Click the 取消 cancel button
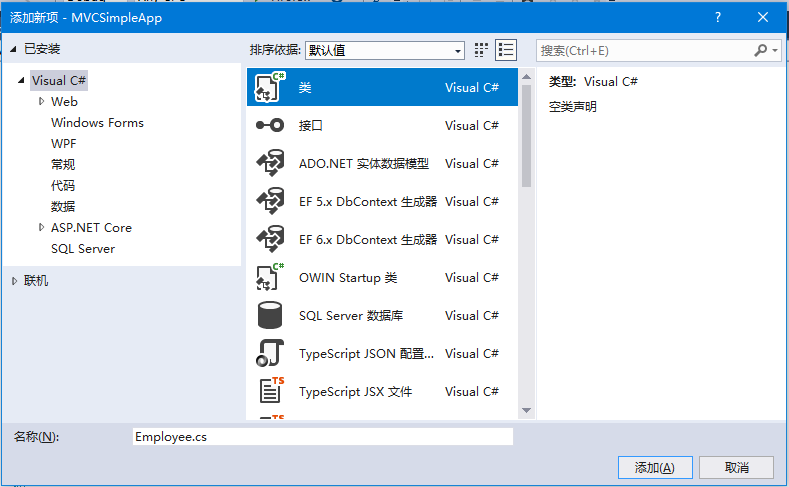The height and width of the screenshot is (487, 789). (736, 467)
